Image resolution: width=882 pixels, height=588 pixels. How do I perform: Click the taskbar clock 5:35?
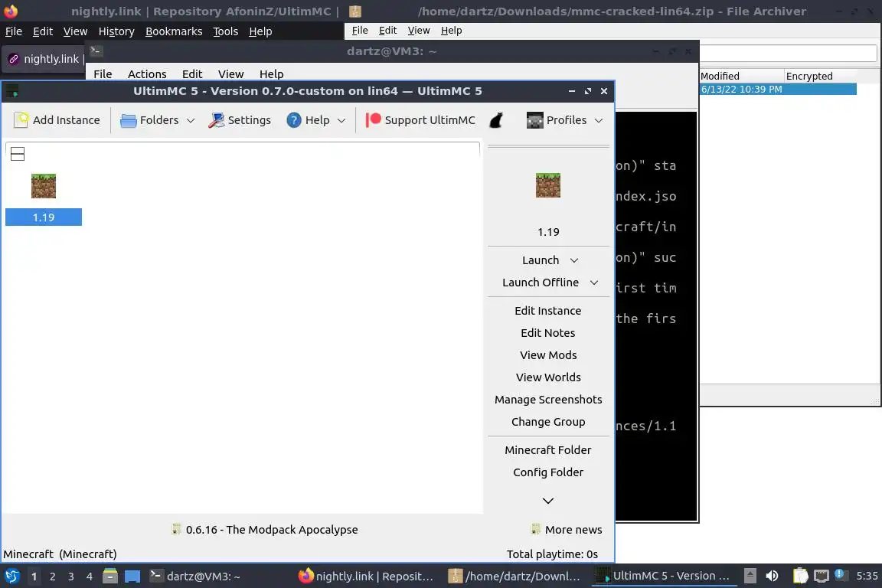[866, 576]
